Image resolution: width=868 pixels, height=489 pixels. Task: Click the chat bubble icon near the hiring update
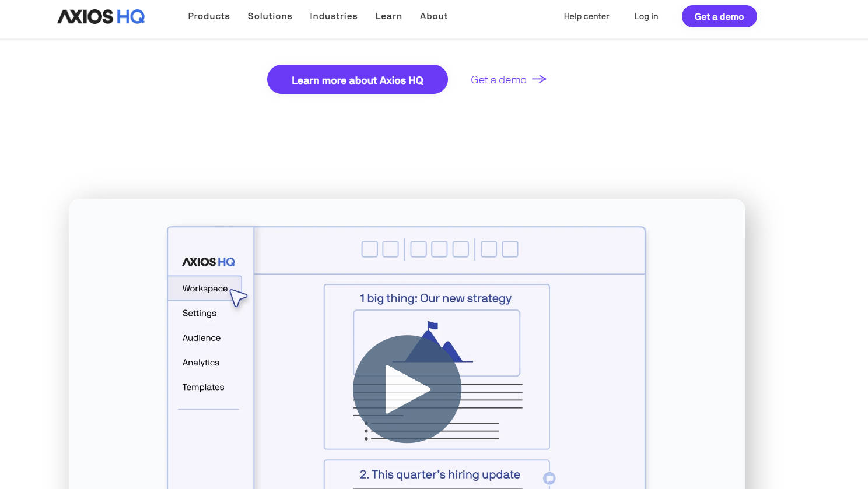click(549, 479)
